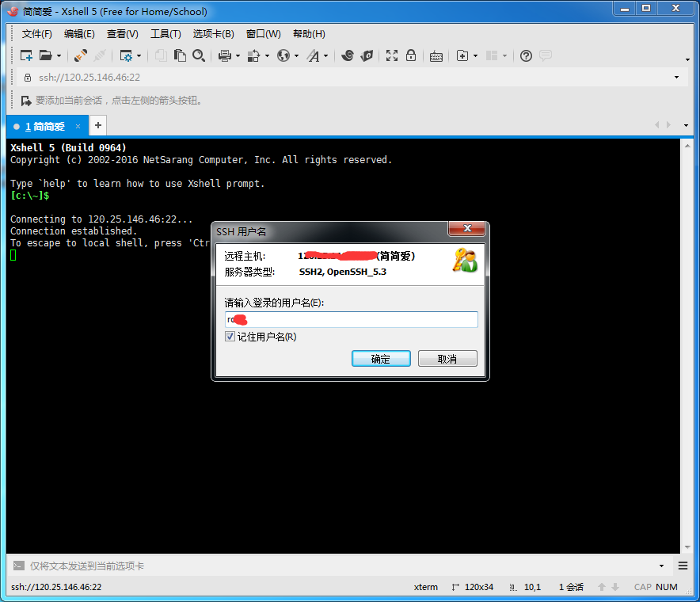Open the 工具(T) menu
Screen dimensions: 700x602
click(165, 34)
